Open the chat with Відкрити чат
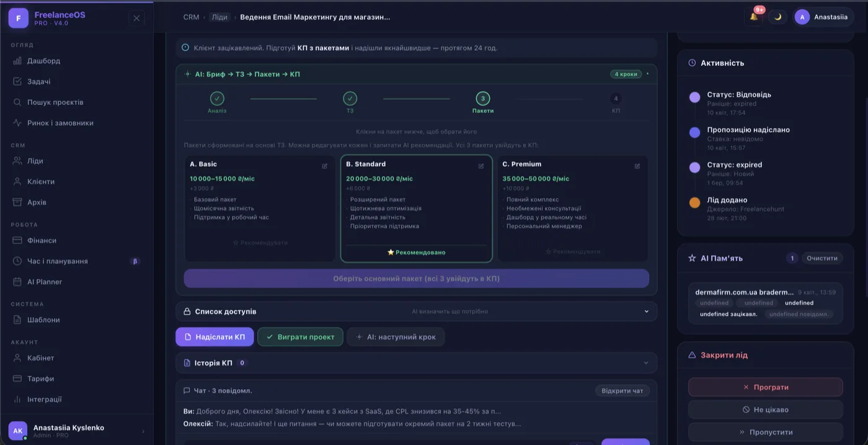868x445 pixels. point(622,390)
